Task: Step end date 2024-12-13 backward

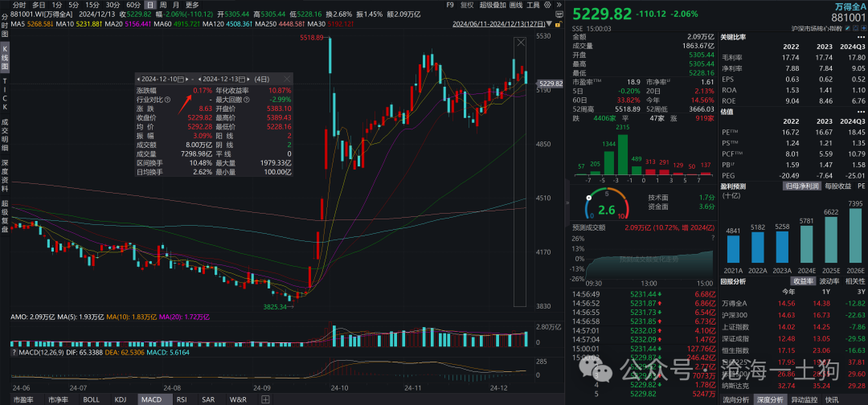Action: coord(199,79)
